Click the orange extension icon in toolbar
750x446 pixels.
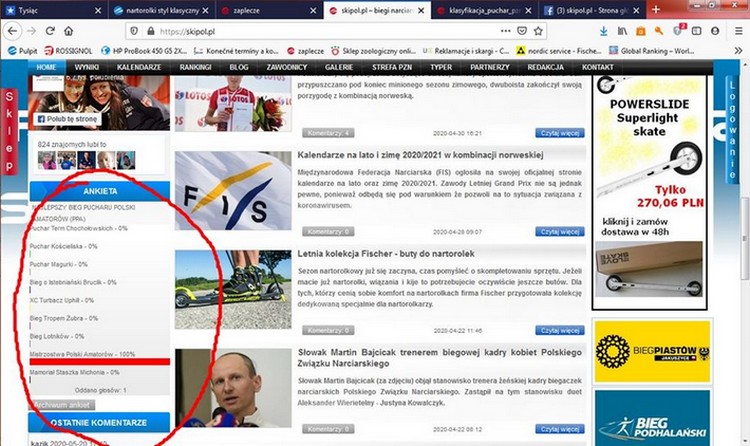640,31
